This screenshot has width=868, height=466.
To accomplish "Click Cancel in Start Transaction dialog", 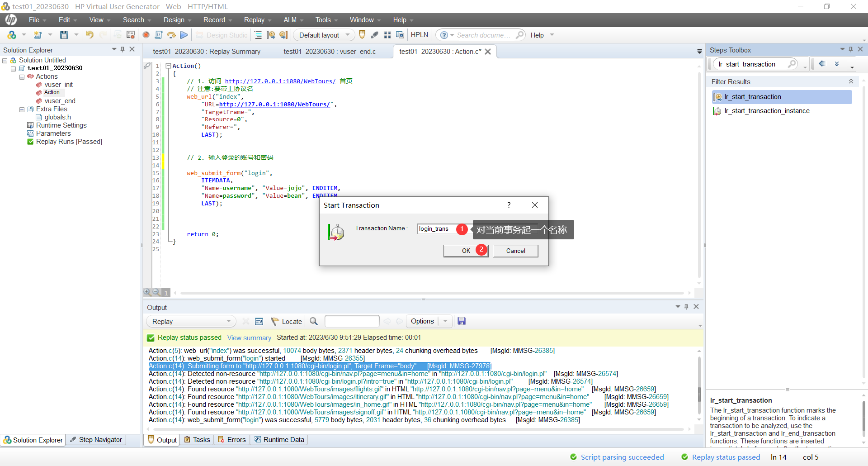I will pyautogui.click(x=515, y=251).
